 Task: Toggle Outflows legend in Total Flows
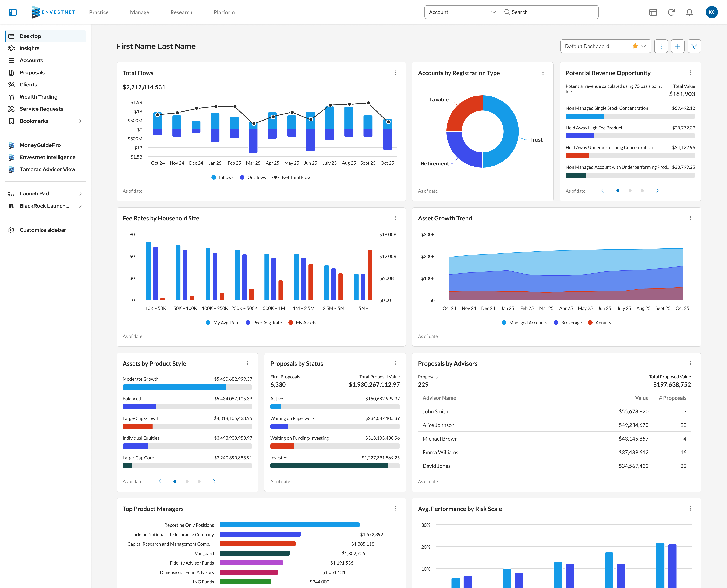[x=253, y=177]
